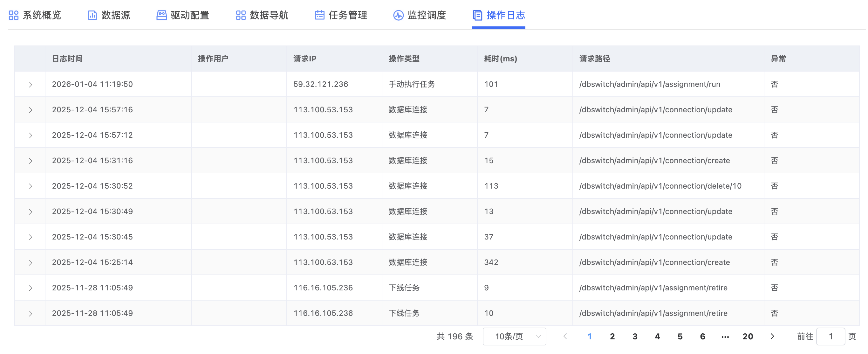This screenshot has height=354, width=868.
Task: Click the 系统概览 grid icon
Action: [x=13, y=15]
